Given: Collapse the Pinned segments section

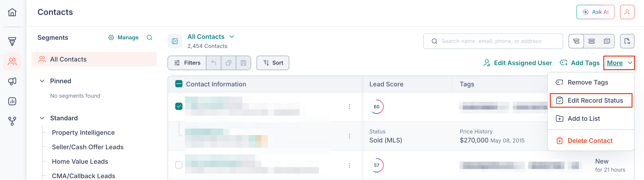Looking at the screenshot, I should (x=42, y=81).
